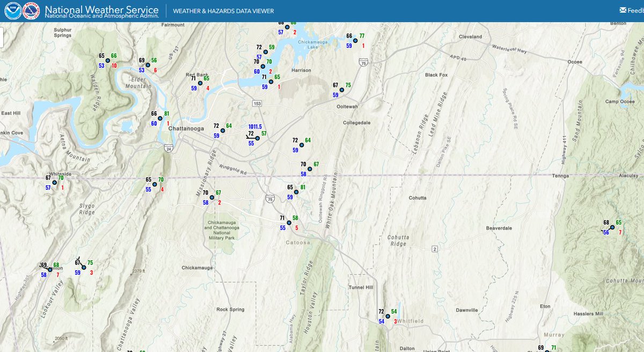
Task: Click the NOAA circular logo
Action: click(13, 11)
